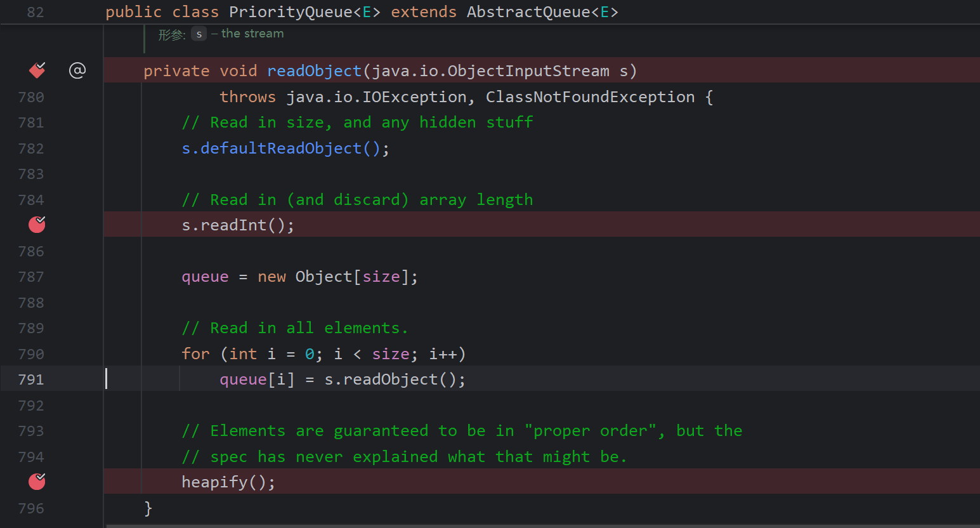Click line number 780 in gutter
This screenshot has width=980, height=528.
tap(31, 97)
